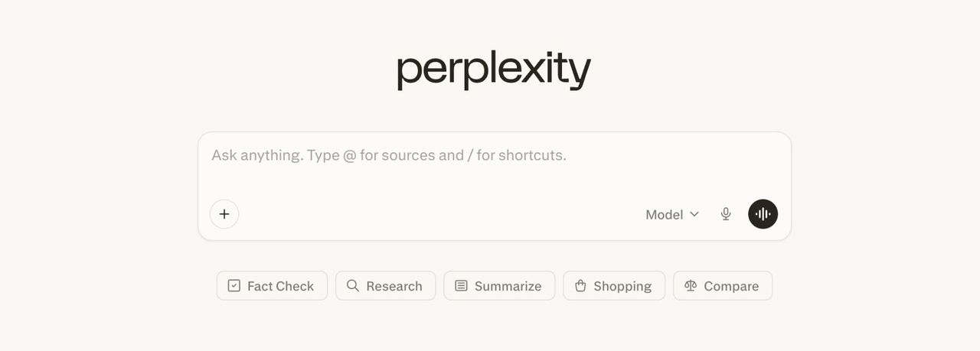Click the magnifying glass icon on Research
980x351 pixels.
(x=353, y=286)
